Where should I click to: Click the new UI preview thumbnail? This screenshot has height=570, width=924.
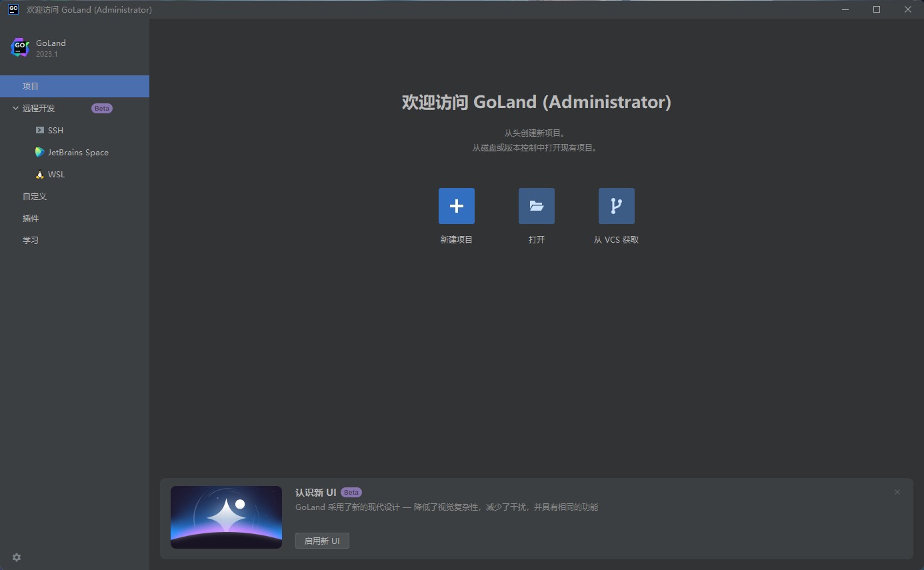[x=226, y=517]
